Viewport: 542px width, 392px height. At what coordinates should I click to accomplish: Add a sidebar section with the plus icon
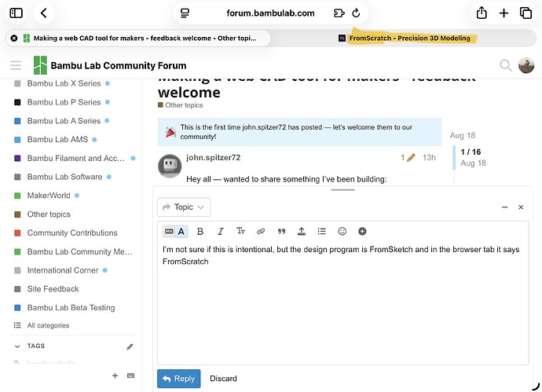[115, 376]
